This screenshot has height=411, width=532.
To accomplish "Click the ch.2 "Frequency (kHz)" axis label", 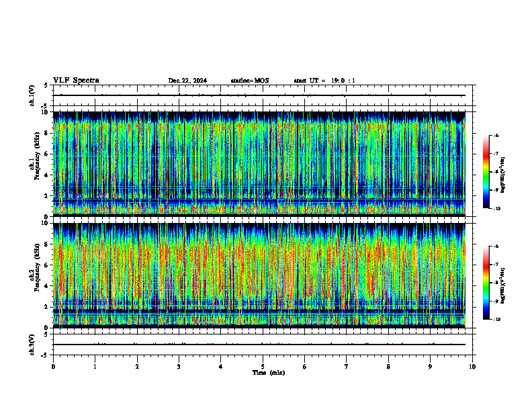I will coord(37,267).
